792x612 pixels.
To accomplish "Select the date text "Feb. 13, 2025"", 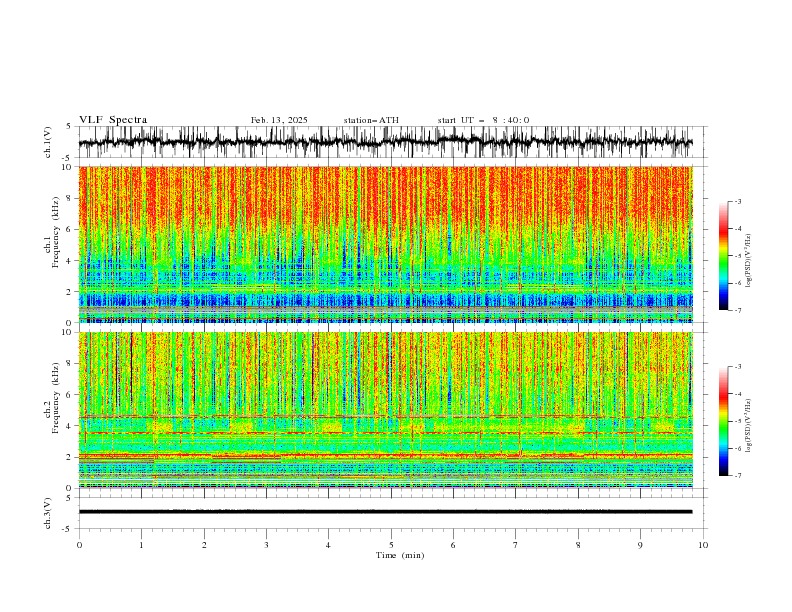I will coord(279,120).
